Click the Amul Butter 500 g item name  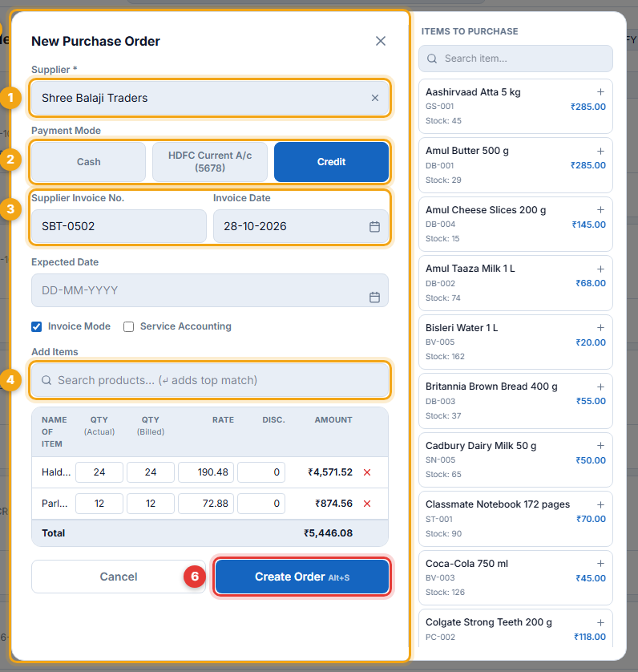(x=467, y=151)
